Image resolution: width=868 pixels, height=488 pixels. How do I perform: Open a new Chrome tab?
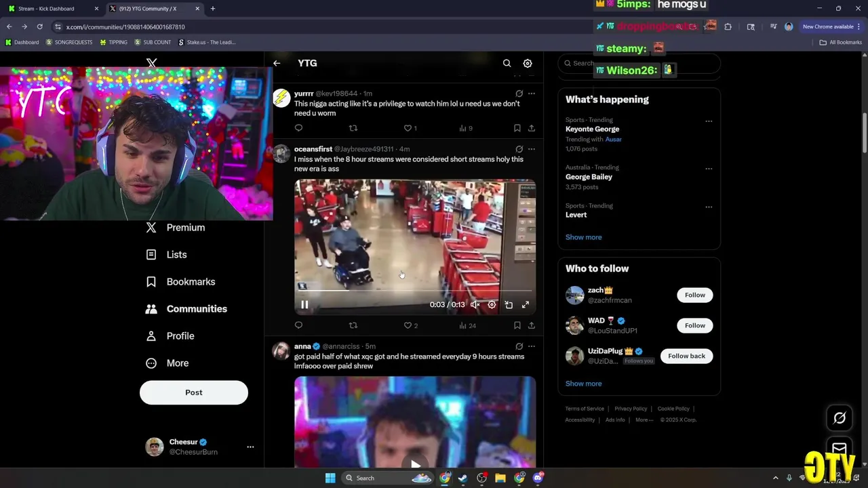(212, 9)
